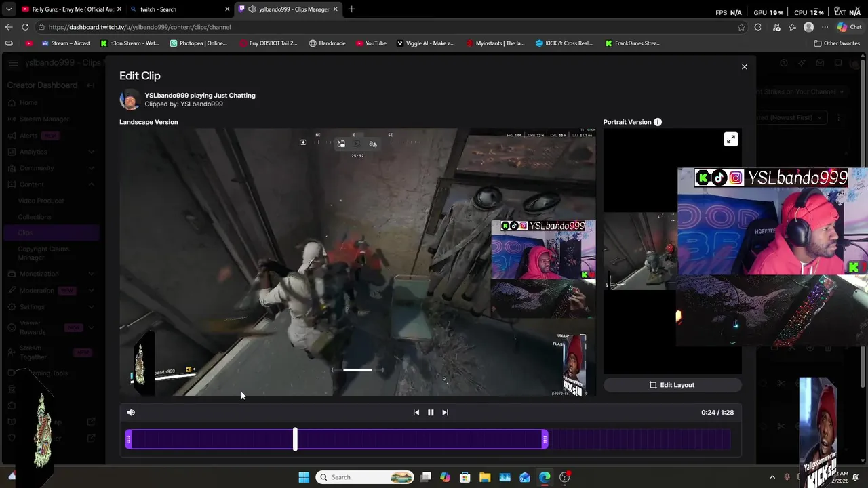Open the notification-badged app on the taskbar

565,477
